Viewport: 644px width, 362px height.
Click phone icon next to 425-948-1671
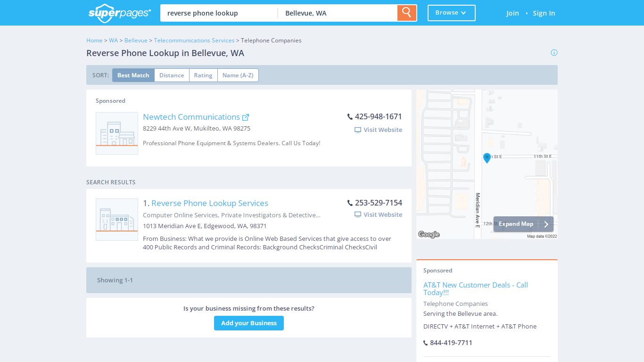click(350, 116)
